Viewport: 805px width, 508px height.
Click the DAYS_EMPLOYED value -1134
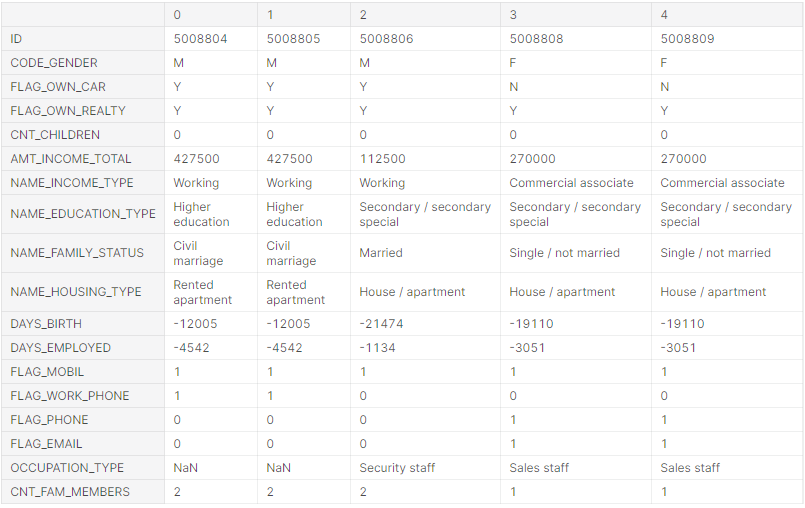(x=378, y=348)
